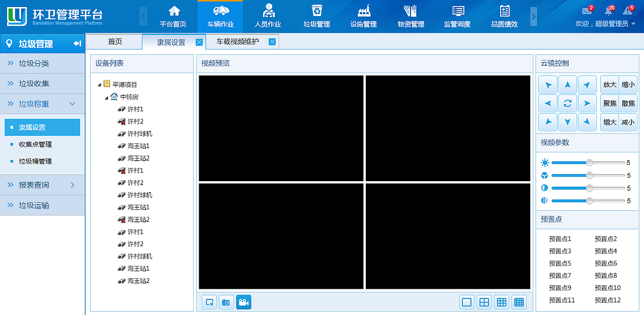Switch to single-window video layout
Viewport: 644px width, 315px height.
[x=467, y=302]
